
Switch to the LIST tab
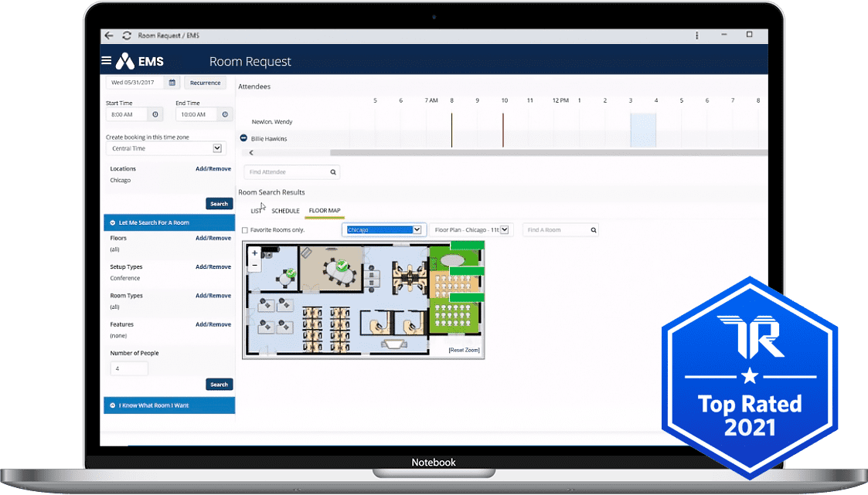click(256, 211)
